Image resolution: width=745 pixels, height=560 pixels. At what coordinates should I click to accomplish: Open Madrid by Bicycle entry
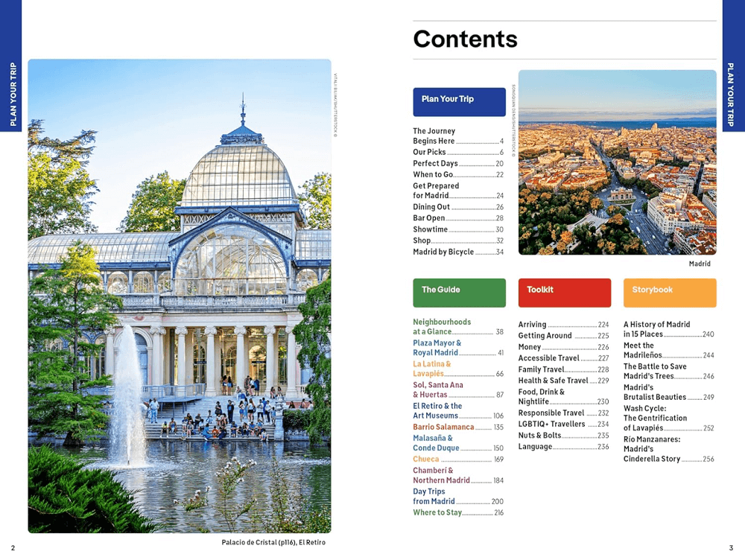[457, 252]
